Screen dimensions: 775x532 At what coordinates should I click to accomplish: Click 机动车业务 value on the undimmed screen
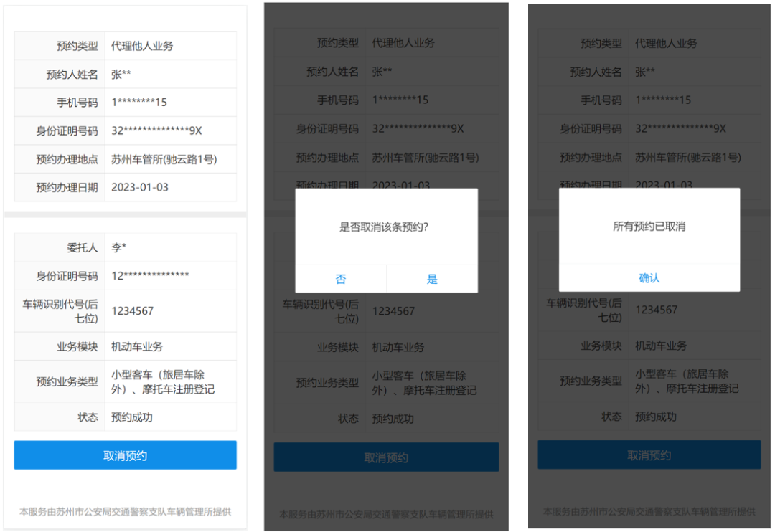[x=137, y=346]
